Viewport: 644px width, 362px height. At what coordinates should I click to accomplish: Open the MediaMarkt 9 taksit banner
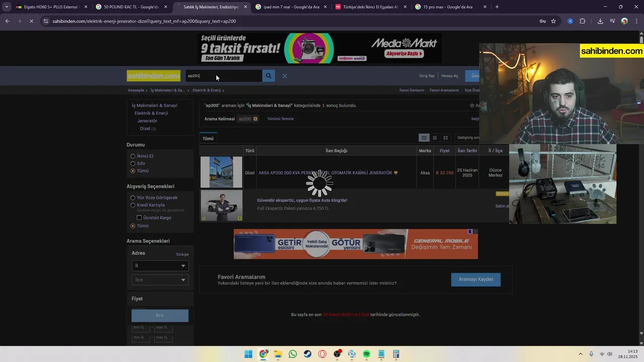click(x=320, y=48)
